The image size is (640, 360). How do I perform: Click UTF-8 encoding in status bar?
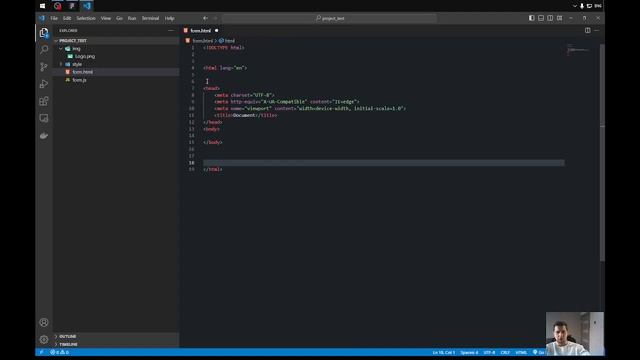click(x=489, y=352)
